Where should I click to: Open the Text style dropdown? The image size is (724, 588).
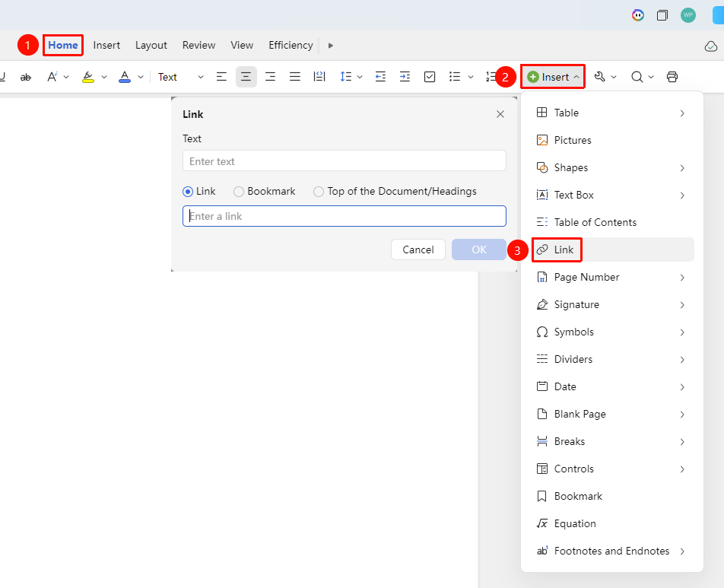(180, 77)
